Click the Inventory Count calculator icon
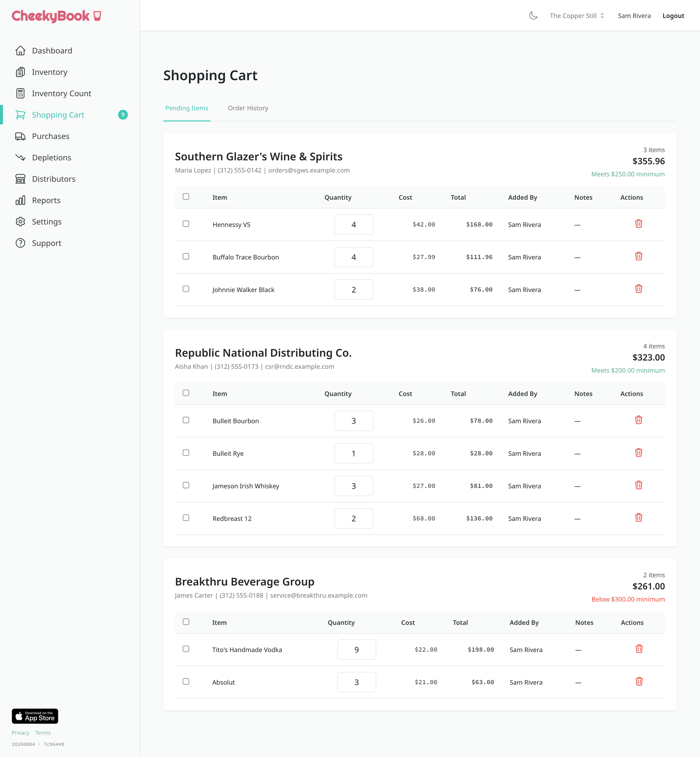Viewport: 700px width, 757px height. point(20,94)
